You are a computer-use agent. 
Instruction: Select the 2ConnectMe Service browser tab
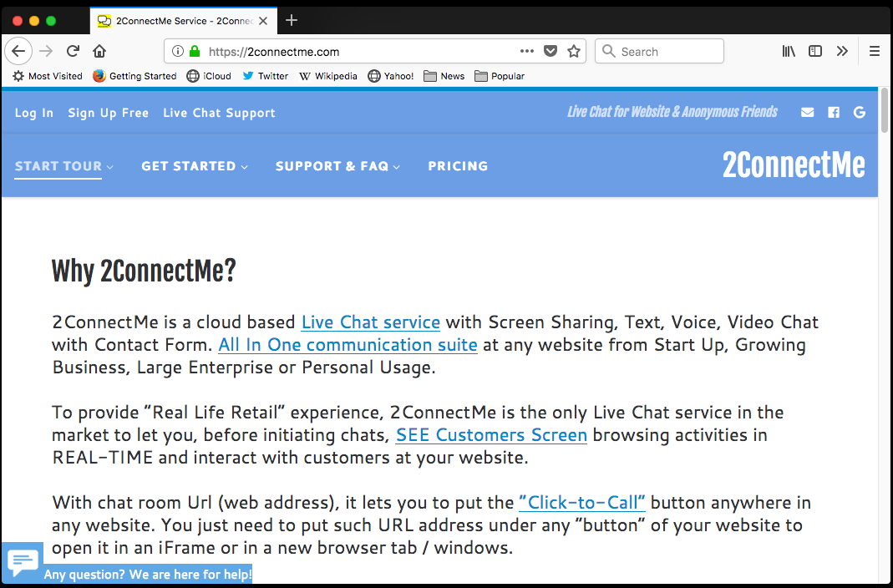click(x=184, y=21)
